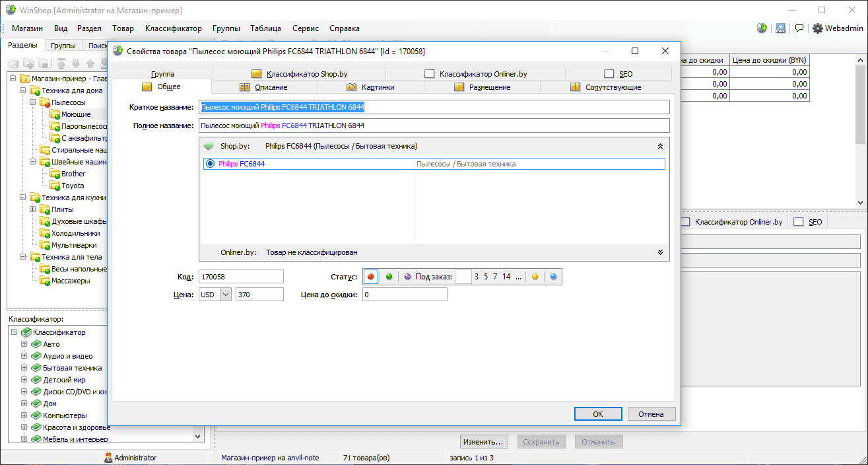Pick the blue status indicator

pos(554,277)
